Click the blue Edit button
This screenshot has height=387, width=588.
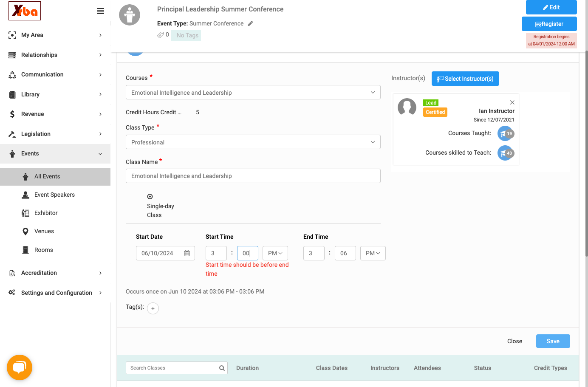point(551,7)
